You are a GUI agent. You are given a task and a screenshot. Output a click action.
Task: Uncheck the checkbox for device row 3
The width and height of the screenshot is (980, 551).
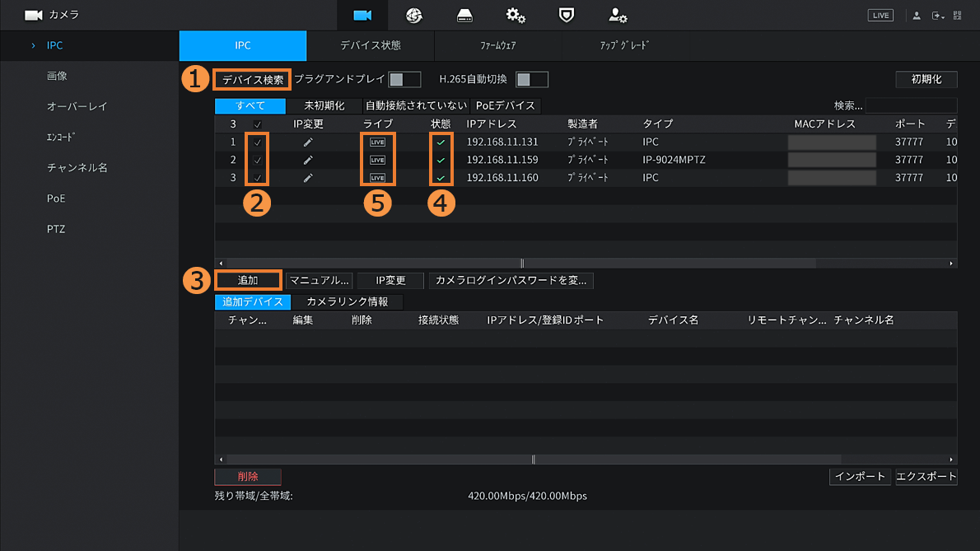257,178
